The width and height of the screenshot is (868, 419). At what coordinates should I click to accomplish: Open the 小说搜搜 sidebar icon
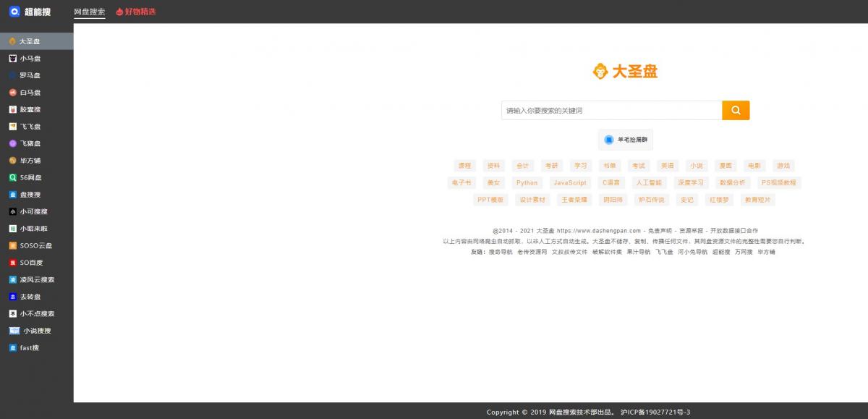tap(14, 331)
